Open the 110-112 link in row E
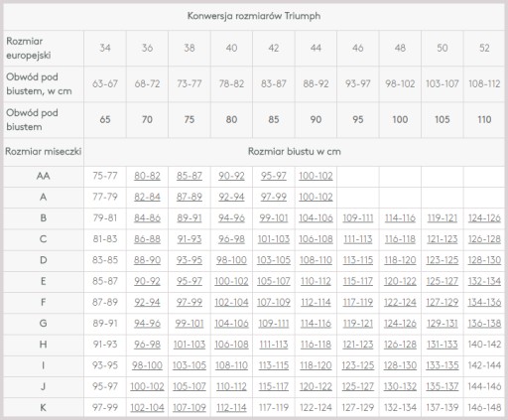This screenshot has width=508, height=420. pyautogui.click(x=316, y=281)
